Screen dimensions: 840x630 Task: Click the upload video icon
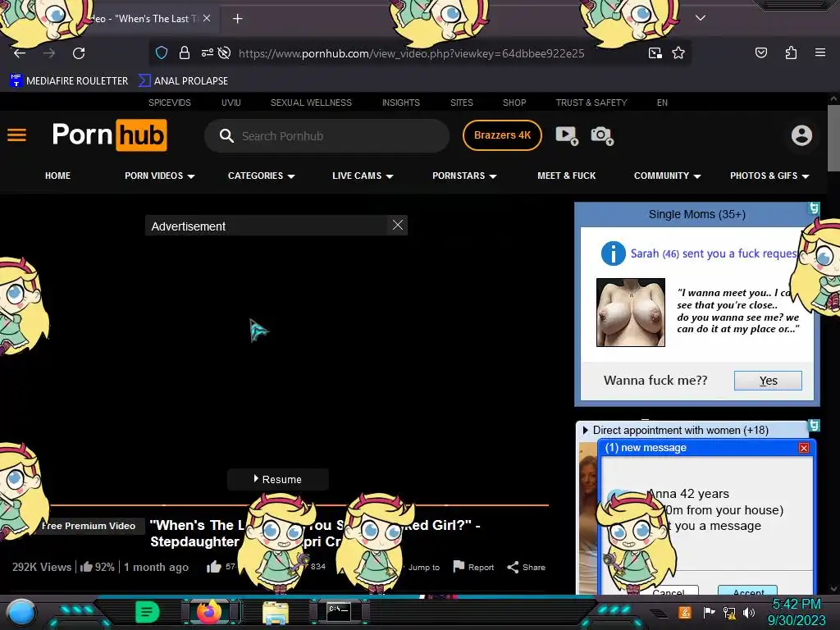click(567, 135)
